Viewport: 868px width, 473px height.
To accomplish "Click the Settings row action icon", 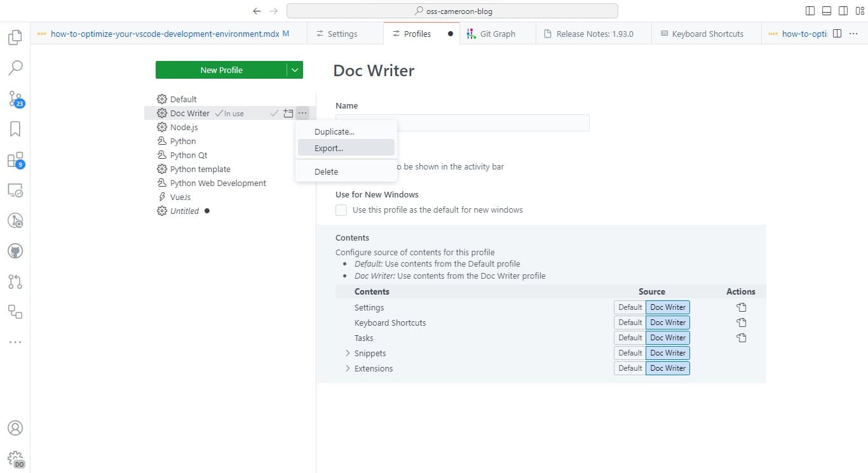I will [x=741, y=307].
